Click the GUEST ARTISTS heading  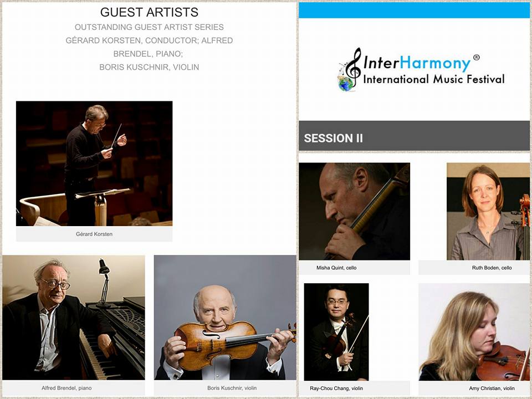(x=149, y=12)
